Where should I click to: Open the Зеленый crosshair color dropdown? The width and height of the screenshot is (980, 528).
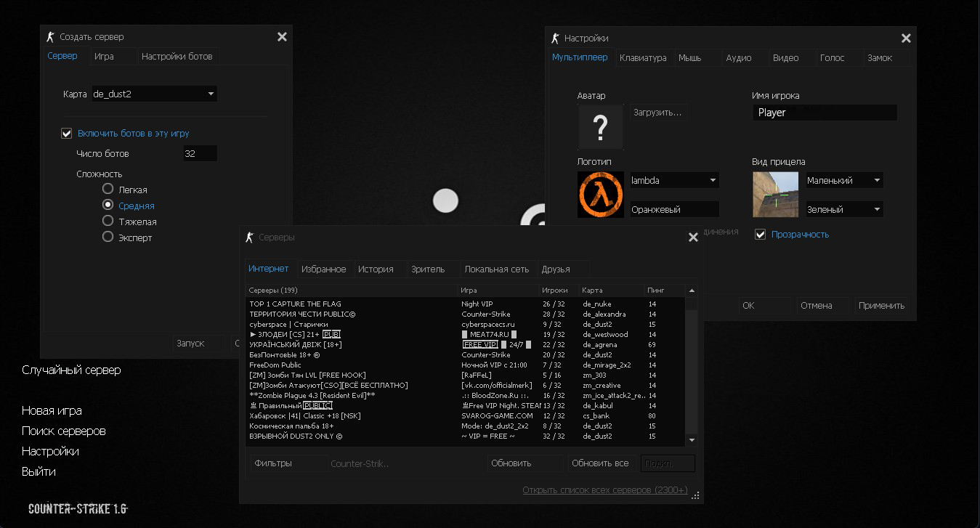pos(843,209)
